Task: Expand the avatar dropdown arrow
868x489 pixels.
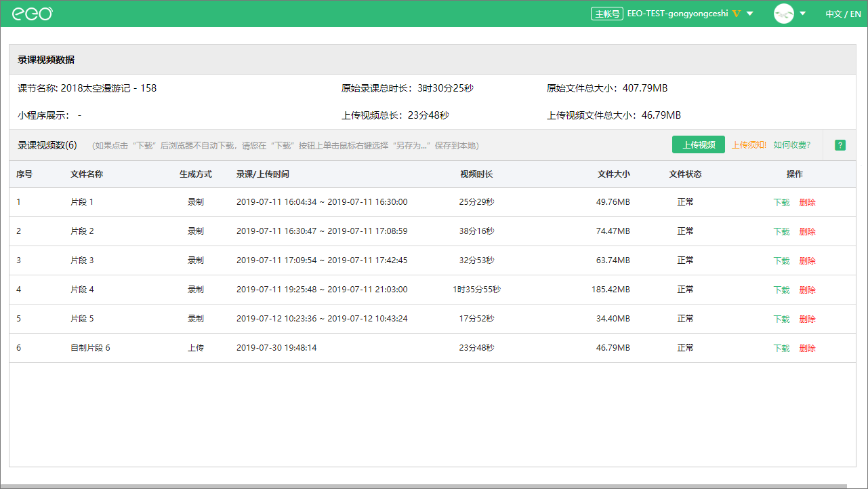Action: point(803,14)
